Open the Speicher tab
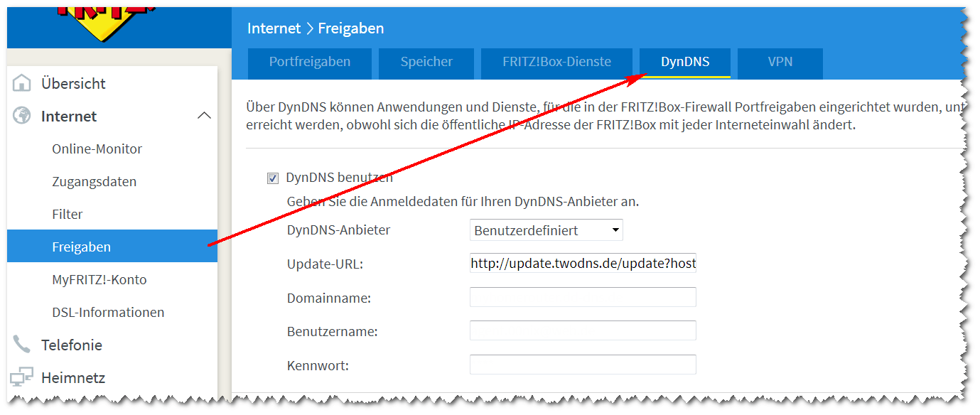This screenshot has height=415, width=980. [426, 62]
